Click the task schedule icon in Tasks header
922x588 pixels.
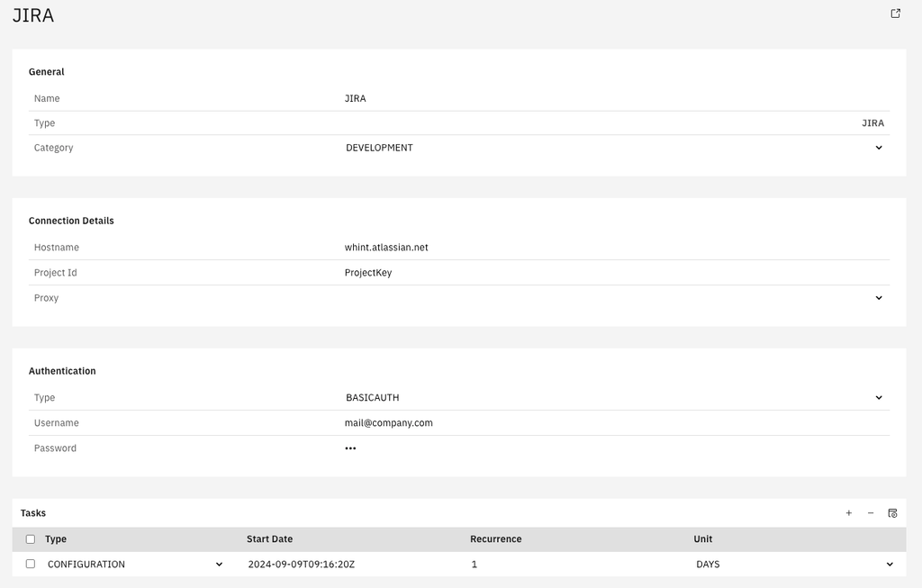(x=892, y=513)
